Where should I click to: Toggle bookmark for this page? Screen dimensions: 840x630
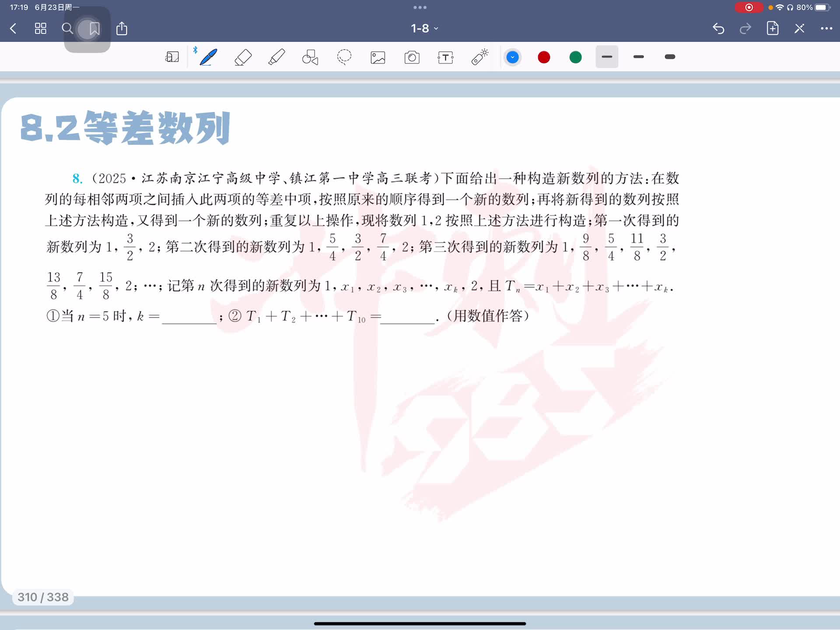point(94,29)
